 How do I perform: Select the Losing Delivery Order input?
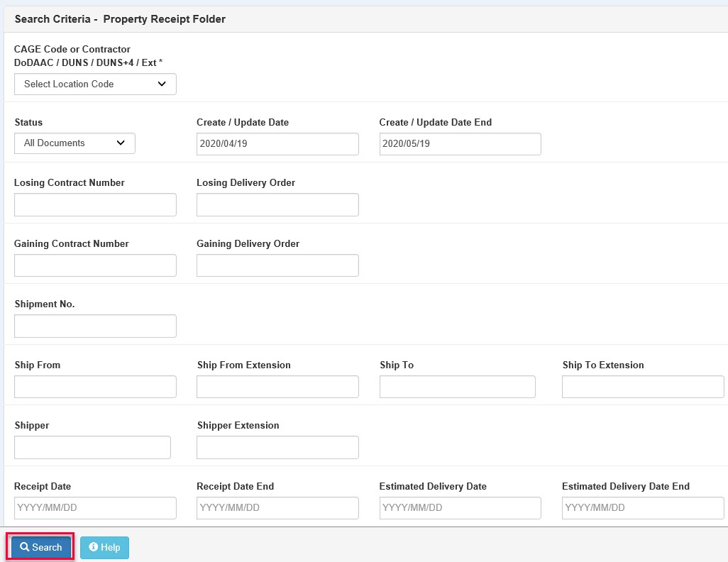pyautogui.click(x=277, y=204)
